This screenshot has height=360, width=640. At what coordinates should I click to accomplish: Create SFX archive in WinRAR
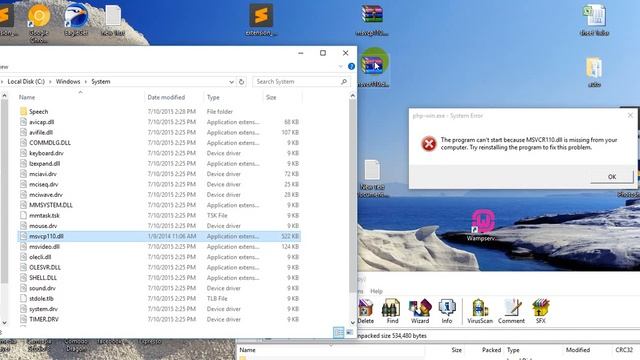[x=540, y=311]
